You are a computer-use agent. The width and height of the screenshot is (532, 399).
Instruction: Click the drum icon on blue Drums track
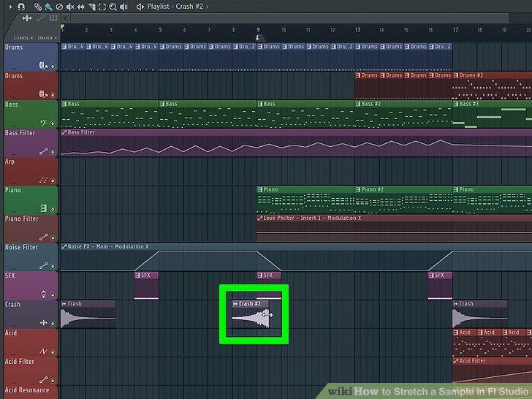point(43,65)
